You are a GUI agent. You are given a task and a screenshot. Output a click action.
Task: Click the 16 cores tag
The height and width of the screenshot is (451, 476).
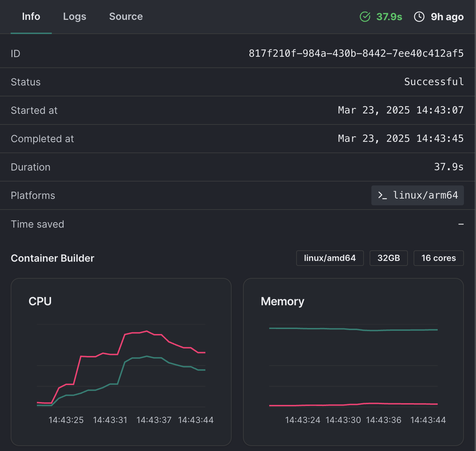(438, 258)
